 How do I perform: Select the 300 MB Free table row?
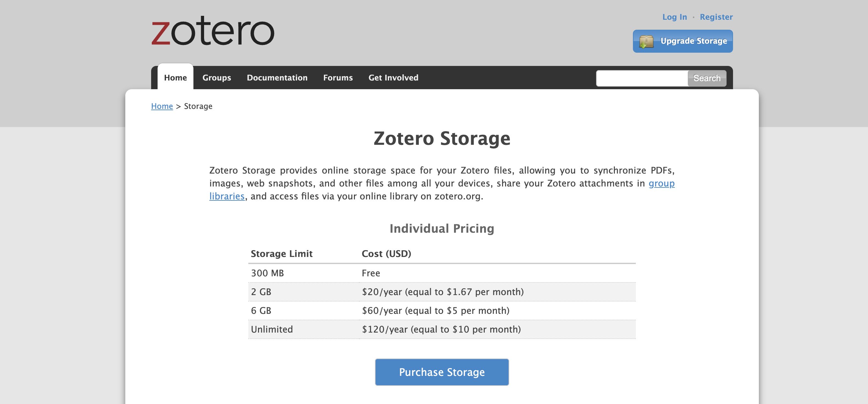442,273
